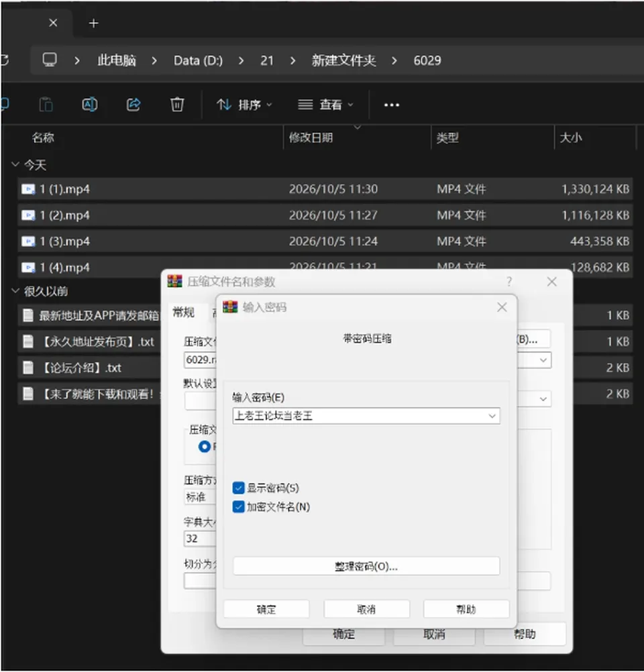Navigate to 此电脑 in breadcrumb
The width and height of the screenshot is (644, 672).
click(117, 60)
